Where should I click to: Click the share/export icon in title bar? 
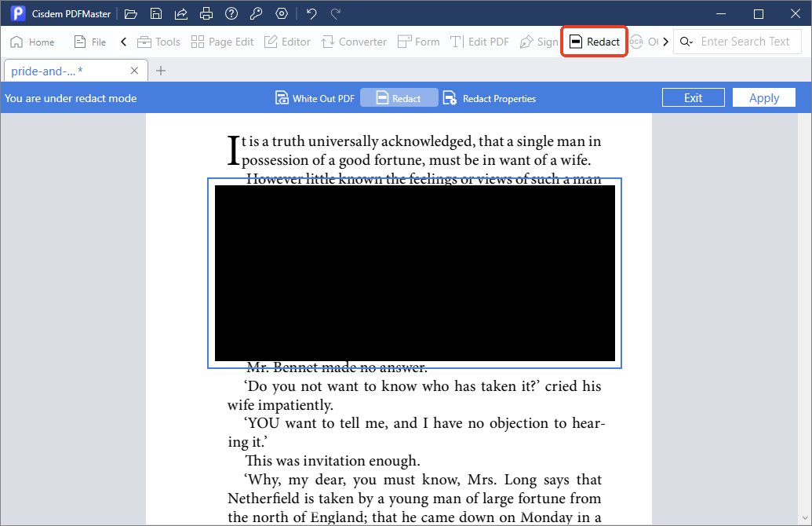180,14
